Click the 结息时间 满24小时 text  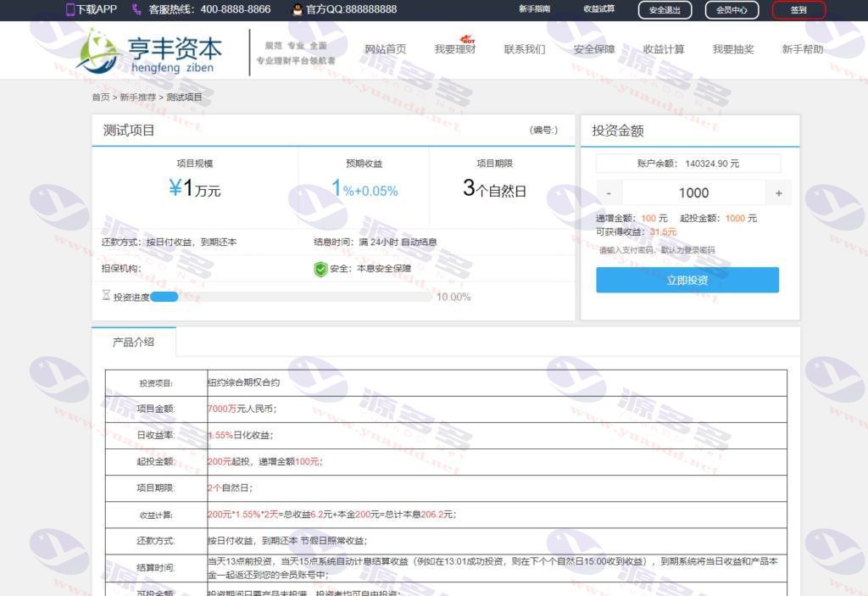point(375,242)
